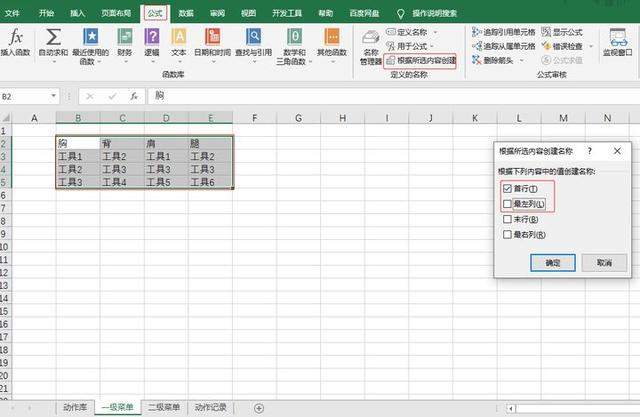Open the 自动求和 AutoSum sigma icon
640x417 pixels.
(51, 37)
